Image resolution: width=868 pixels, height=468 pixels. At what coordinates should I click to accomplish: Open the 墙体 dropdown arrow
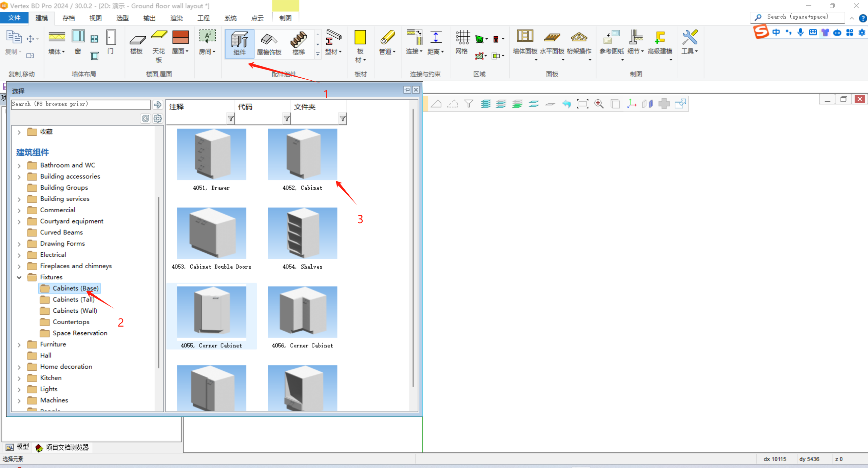click(x=63, y=52)
